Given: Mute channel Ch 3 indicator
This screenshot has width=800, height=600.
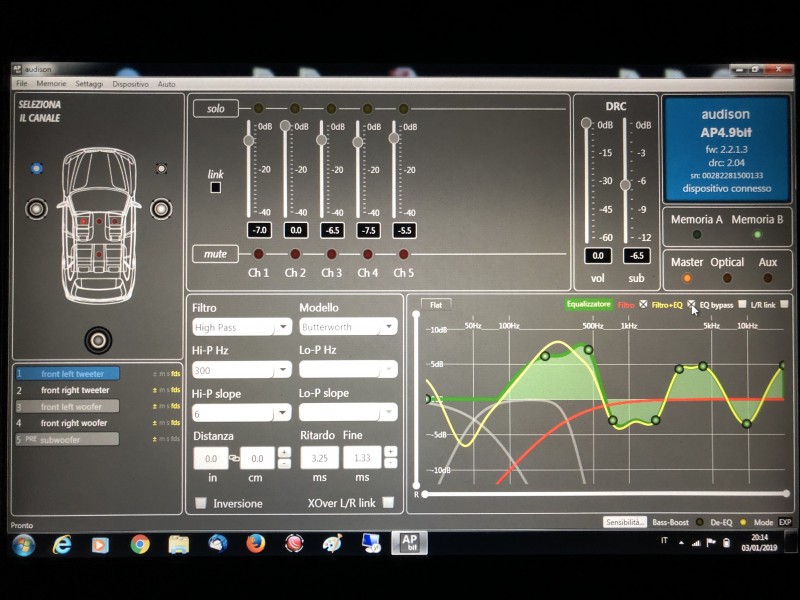Looking at the screenshot, I should coord(332,254).
